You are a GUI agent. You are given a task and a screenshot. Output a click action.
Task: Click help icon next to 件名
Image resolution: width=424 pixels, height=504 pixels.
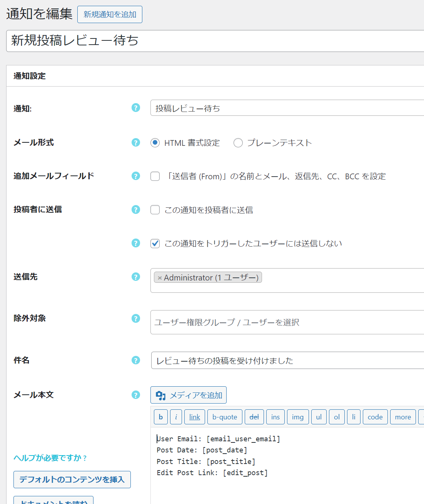136,360
